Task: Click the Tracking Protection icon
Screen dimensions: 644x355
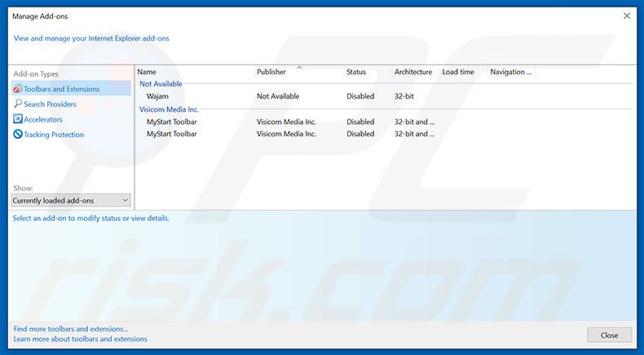Action: click(17, 135)
